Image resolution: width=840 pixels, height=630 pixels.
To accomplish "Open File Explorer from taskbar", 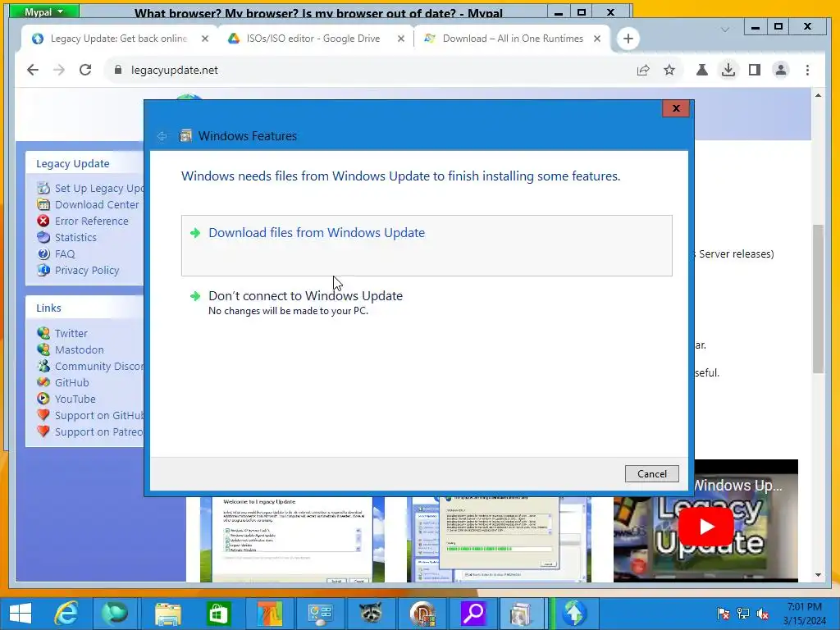I will (x=167, y=614).
